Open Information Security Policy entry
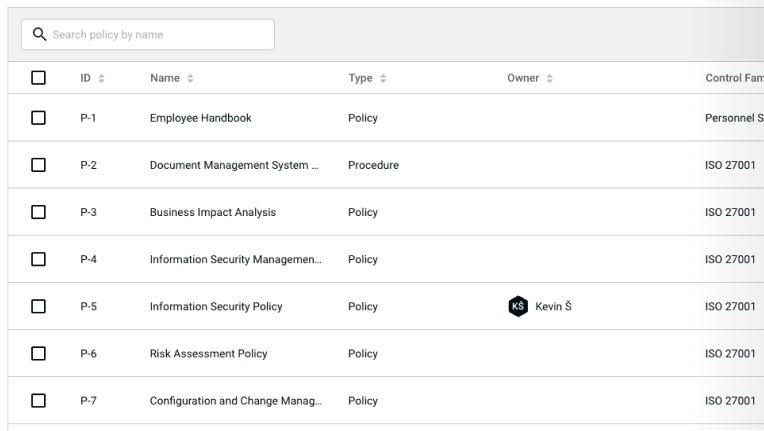Image resolution: width=764 pixels, height=431 pixels. [x=216, y=307]
